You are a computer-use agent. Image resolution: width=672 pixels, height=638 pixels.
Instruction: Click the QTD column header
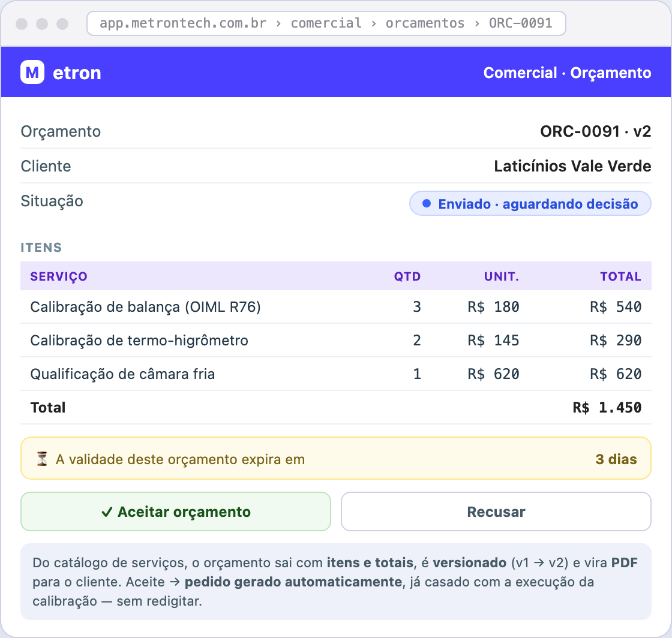click(407, 276)
